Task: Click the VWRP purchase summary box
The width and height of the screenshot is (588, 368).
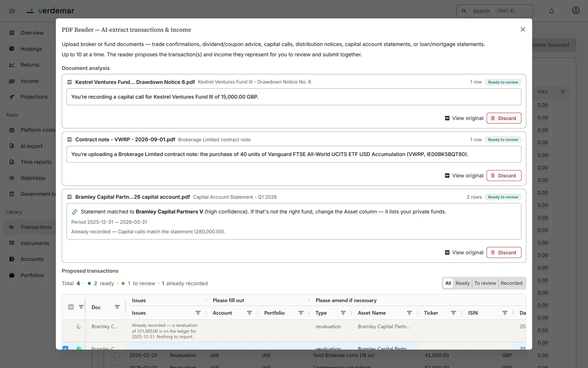Action: pyautogui.click(x=294, y=154)
